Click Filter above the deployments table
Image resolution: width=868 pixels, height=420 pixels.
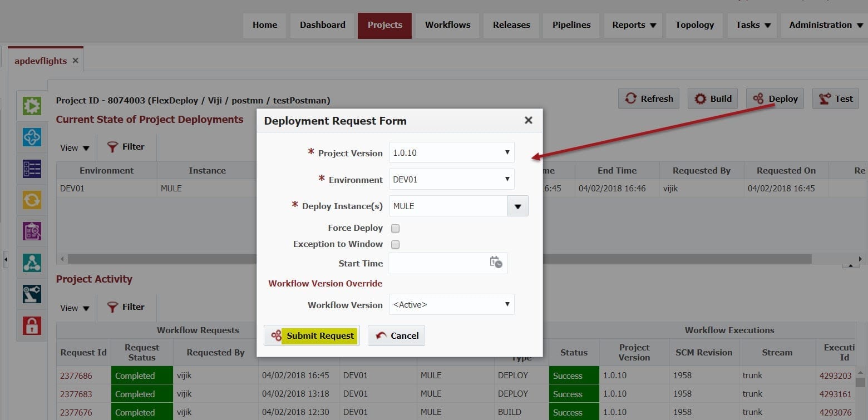(126, 147)
